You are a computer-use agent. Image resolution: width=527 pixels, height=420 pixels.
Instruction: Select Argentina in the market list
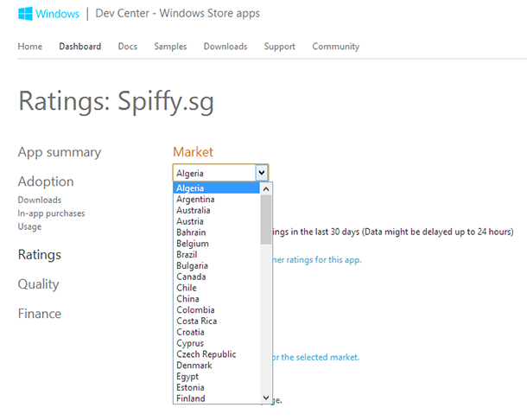tap(217, 199)
